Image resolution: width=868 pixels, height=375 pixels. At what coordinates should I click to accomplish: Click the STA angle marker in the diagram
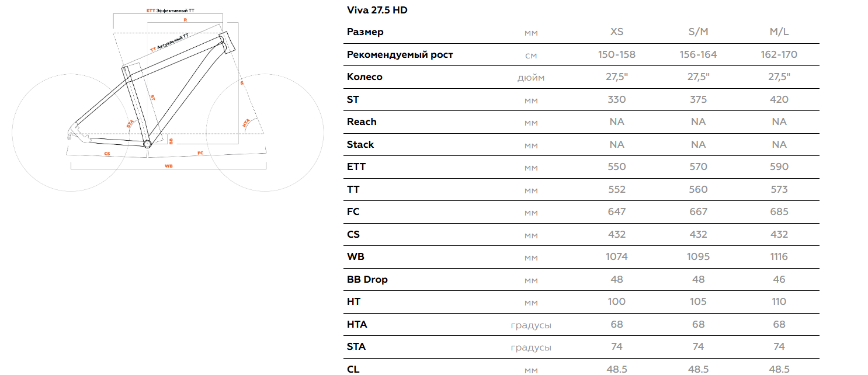click(x=130, y=123)
